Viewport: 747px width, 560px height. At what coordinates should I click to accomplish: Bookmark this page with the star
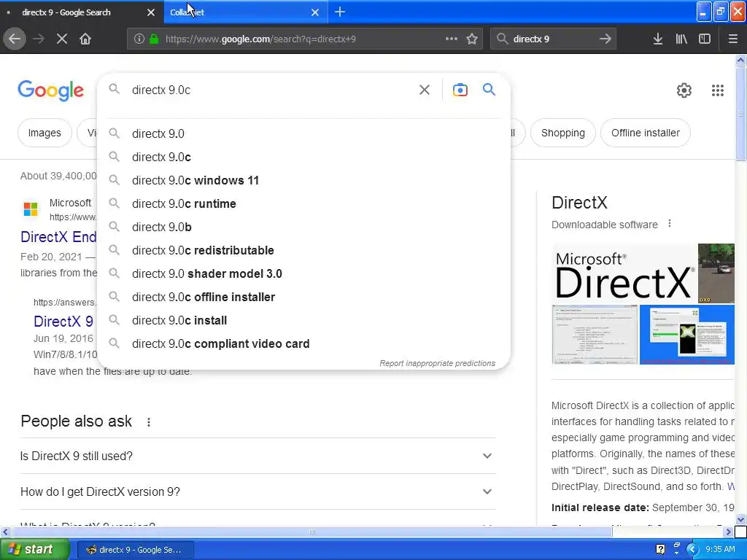472,39
